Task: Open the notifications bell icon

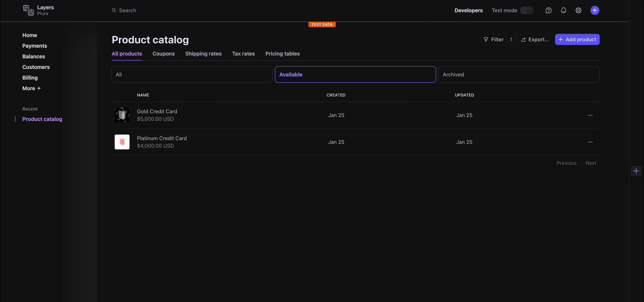Action: [563, 10]
